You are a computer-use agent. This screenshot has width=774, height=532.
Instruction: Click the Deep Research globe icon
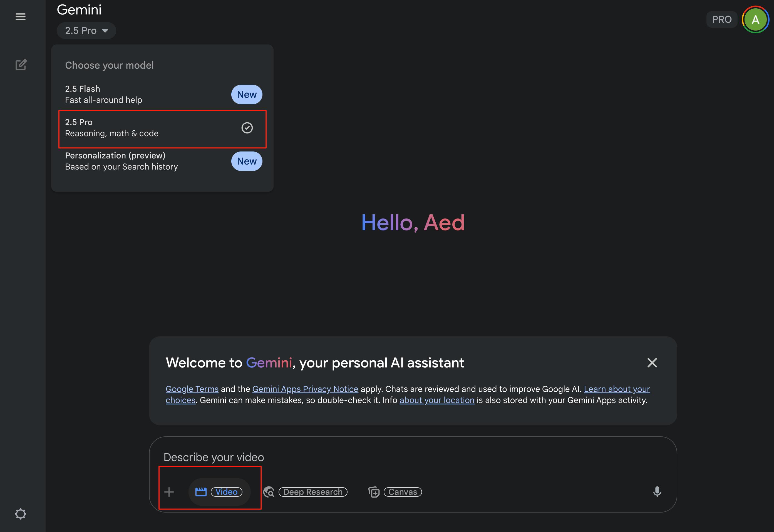[269, 492]
